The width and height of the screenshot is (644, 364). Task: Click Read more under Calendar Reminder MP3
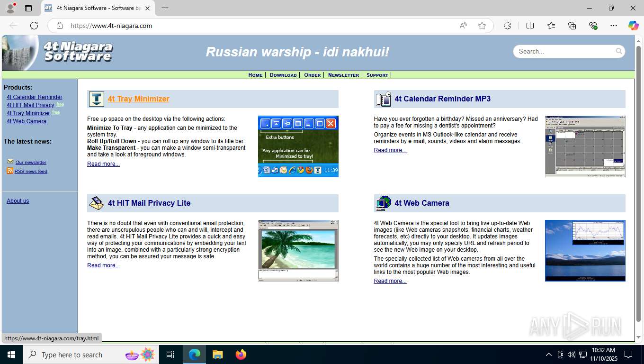(390, 150)
